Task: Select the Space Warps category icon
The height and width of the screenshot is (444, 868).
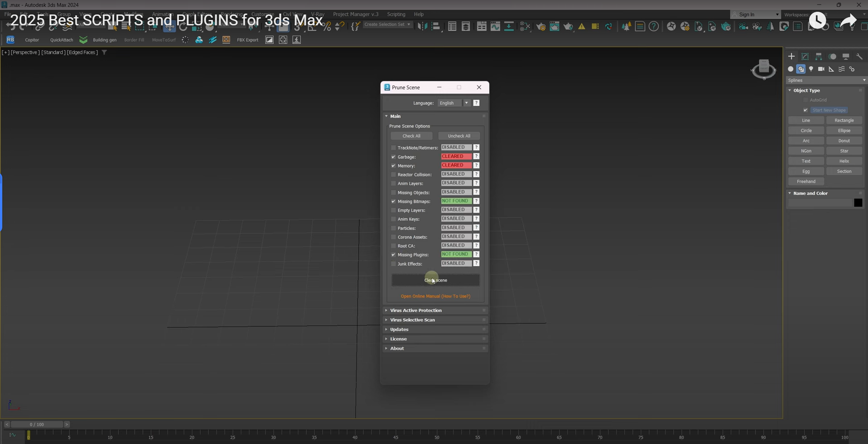Action: pyautogui.click(x=842, y=69)
